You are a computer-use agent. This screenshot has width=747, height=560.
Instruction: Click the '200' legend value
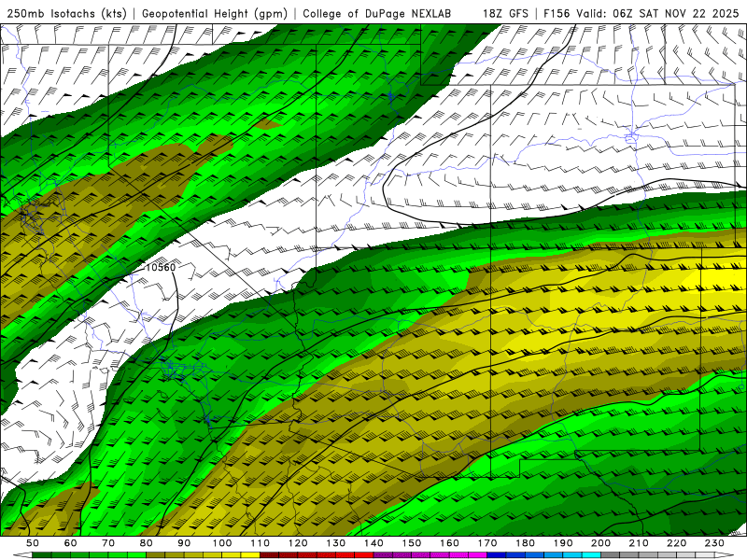(x=600, y=543)
